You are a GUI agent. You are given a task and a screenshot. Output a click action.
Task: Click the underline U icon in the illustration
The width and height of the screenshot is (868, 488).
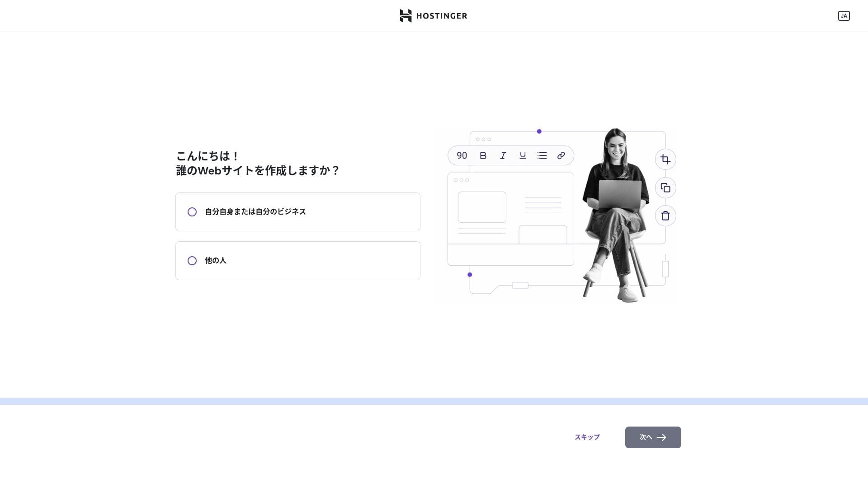click(523, 155)
